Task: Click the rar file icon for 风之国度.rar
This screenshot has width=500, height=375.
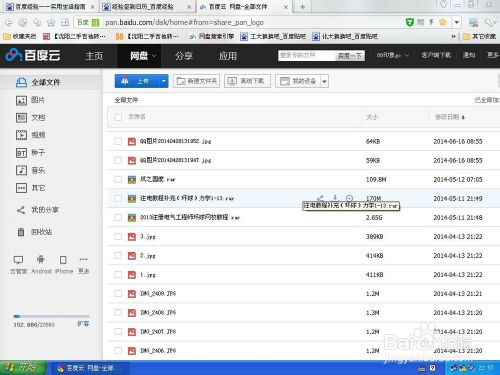Action: [132, 179]
